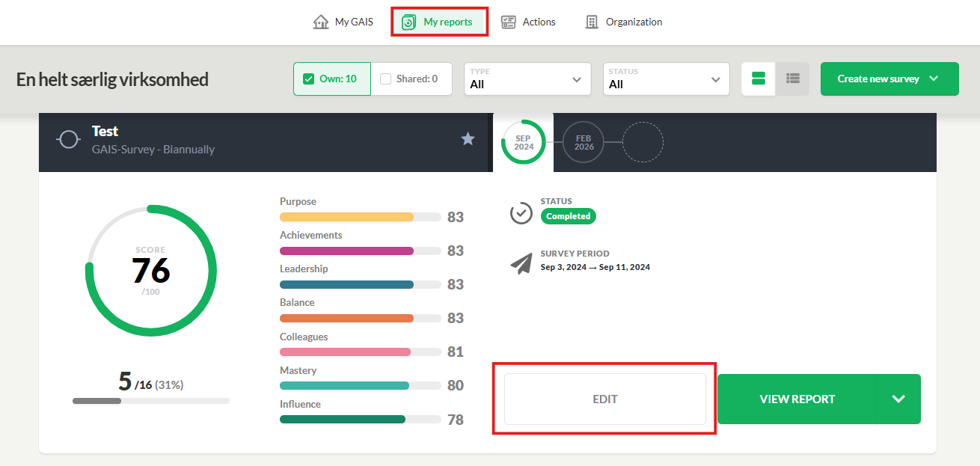Image resolution: width=980 pixels, height=466 pixels.
Task: Click the status checkmark circle icon
Action: click(521, 212)
